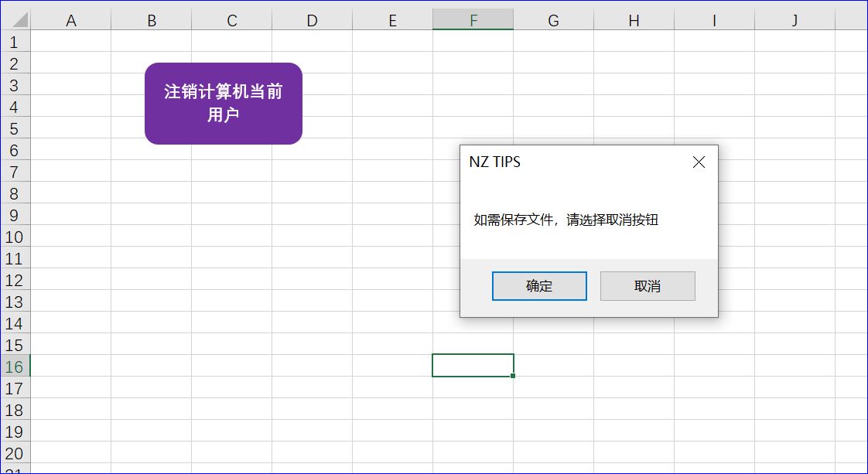Select row 15 header
This screenshot has height=474, width=868.
click(x=15, y=345)
